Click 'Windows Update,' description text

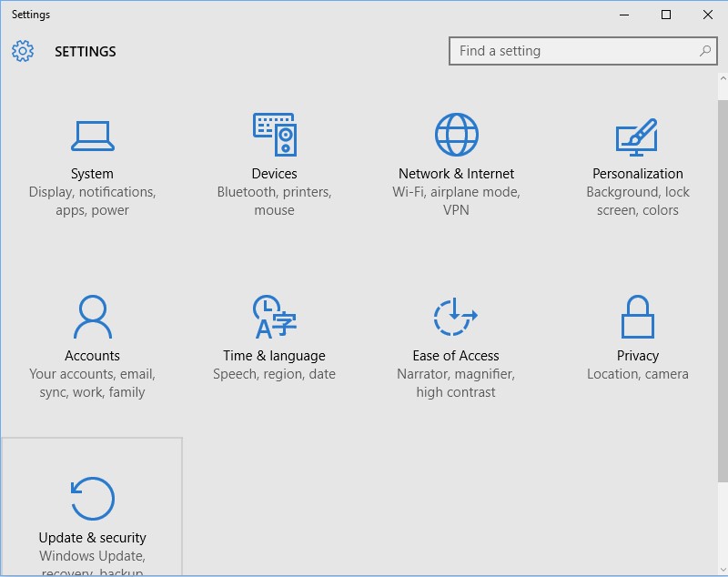(93, 556)
